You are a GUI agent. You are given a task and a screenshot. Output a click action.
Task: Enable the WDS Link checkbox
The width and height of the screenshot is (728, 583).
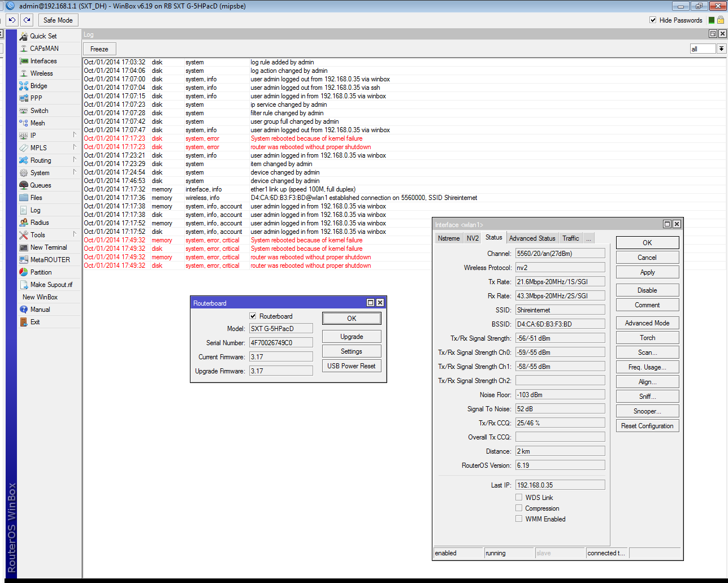pos(519,498)
